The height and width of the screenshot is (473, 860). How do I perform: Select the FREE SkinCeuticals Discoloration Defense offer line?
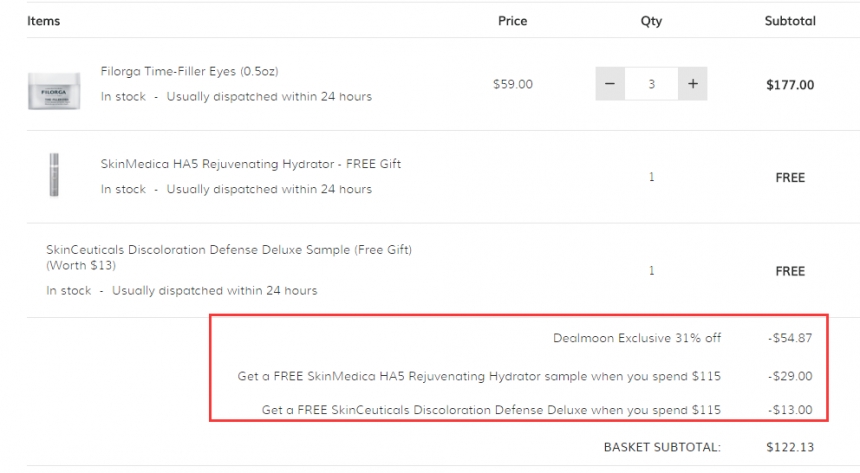tap(491, 409)
